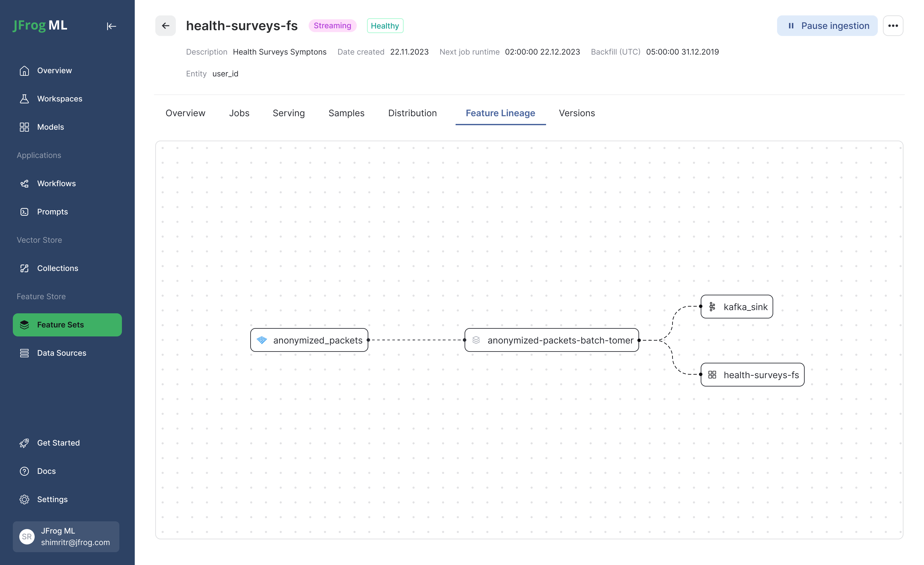This screenshot has height=565, width=924.
Task: Open the JFrog ML account card
Action: [x=66, y=536]
